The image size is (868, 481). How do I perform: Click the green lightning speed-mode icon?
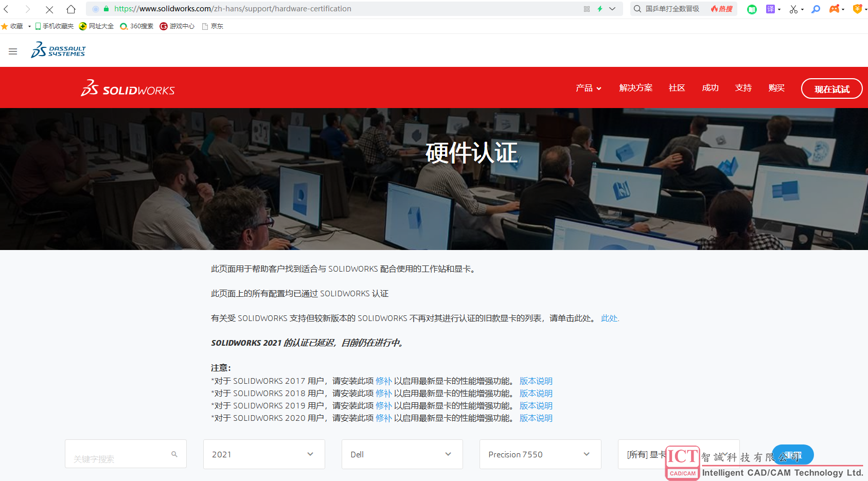click(600, 9)
